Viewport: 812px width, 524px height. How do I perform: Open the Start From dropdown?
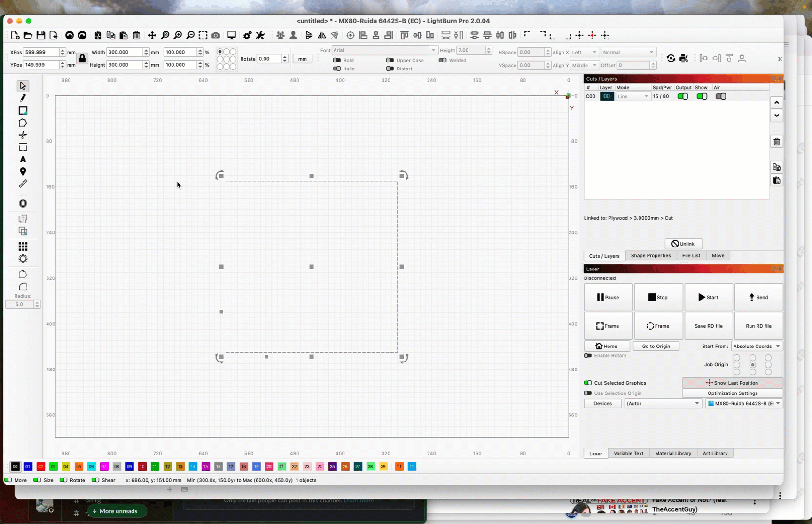point(756,346)
